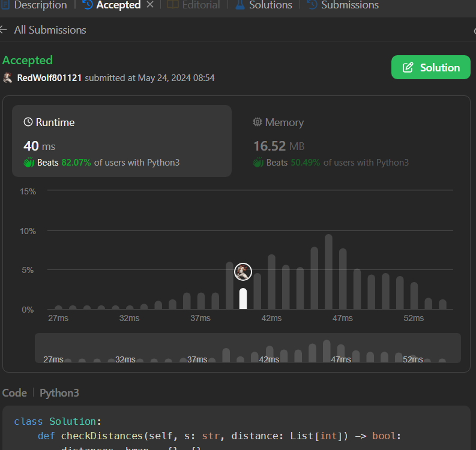Select the Memory stats card
476x450 pixels.
348,141
